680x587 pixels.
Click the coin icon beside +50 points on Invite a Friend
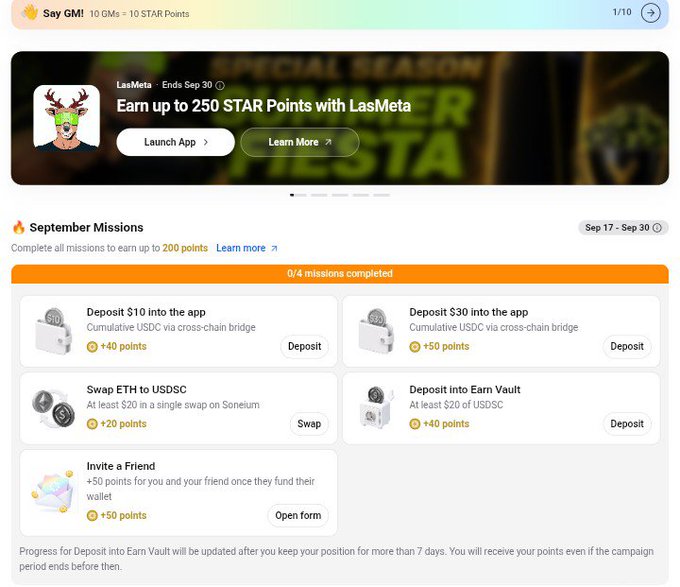[x=92, y=516]
